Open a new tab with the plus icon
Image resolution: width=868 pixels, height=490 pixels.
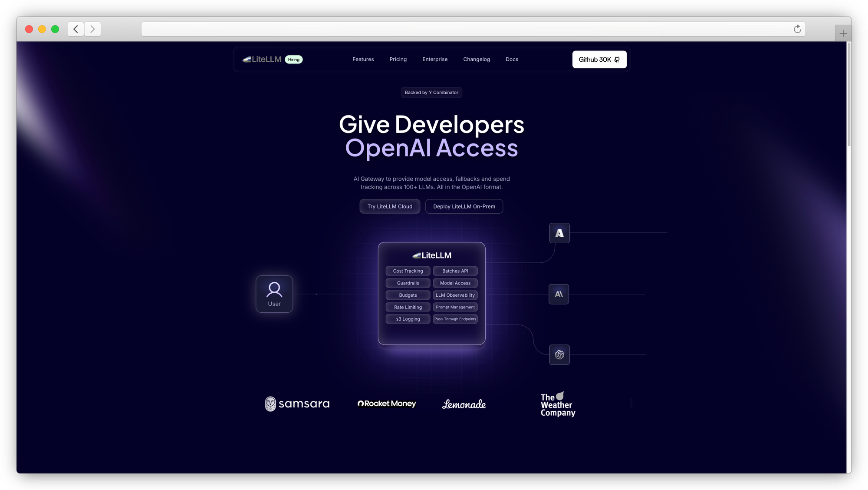843,33
